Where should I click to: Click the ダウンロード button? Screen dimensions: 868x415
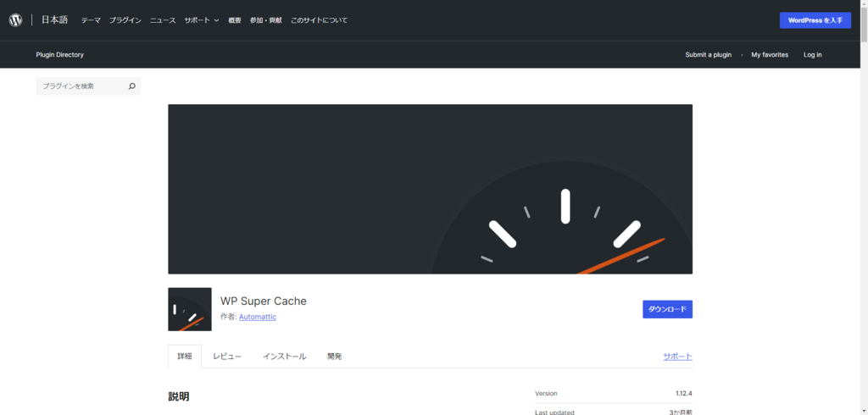pos(667,309)
